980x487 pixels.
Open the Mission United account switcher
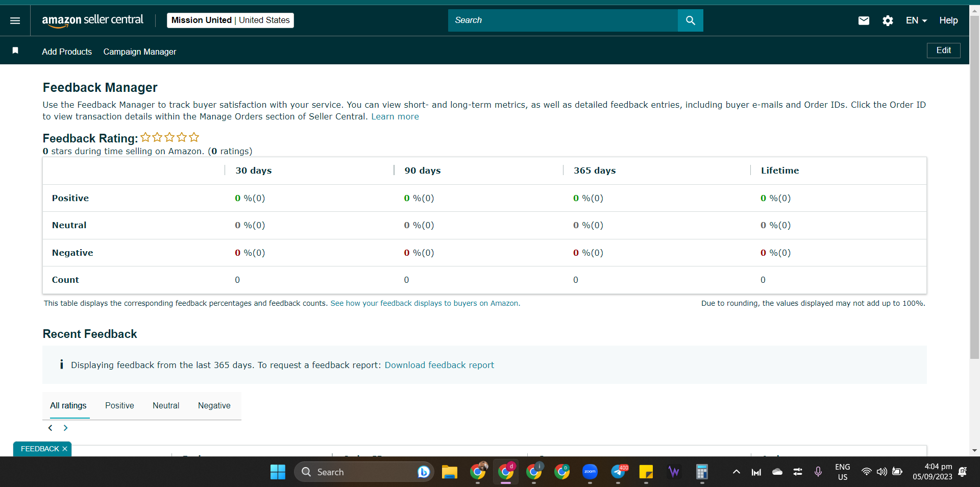coord(230,20)
